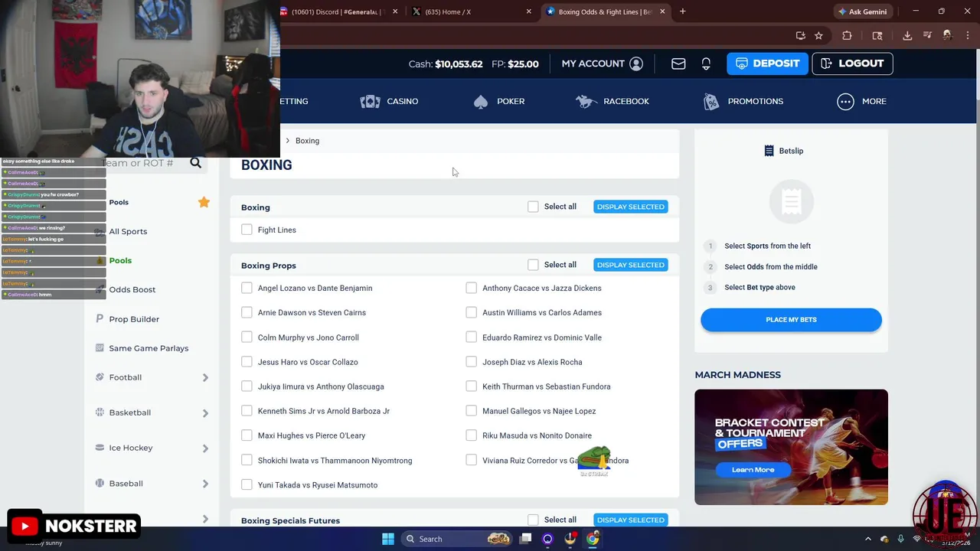Open the media controls toolbar icon
980x551 pixels.
[x=927, y=35]
